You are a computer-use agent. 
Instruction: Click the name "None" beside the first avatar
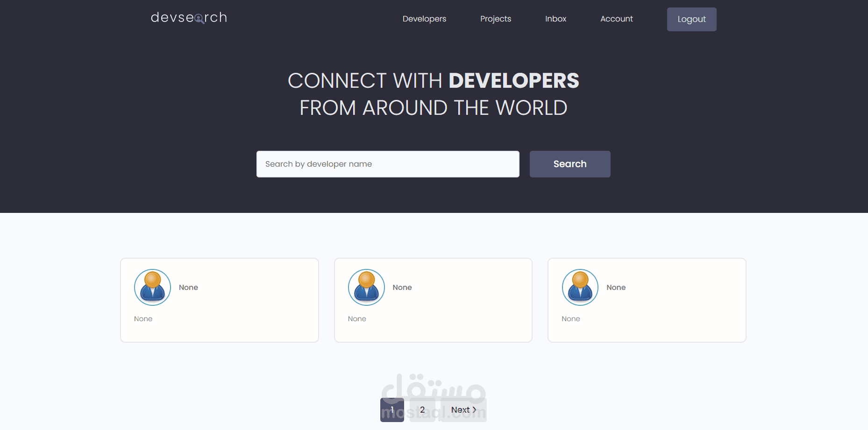(x=188, y=288)
